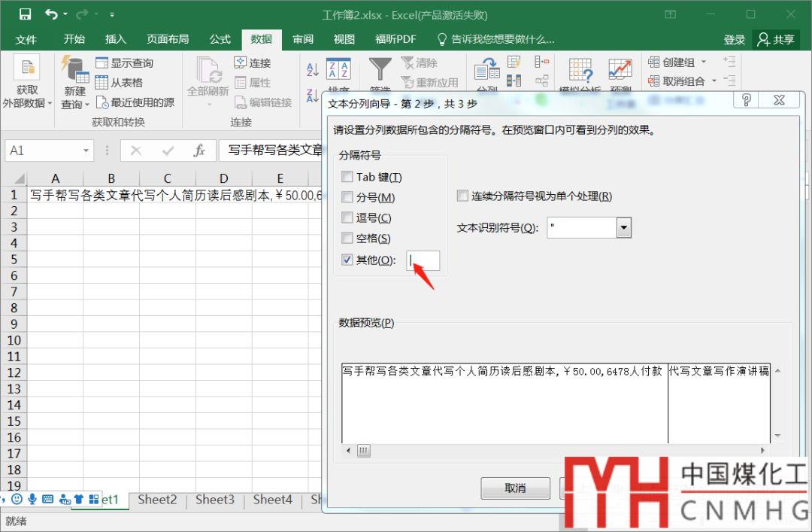The width and height of the screenshot is (812, 532).
Task: Click the Remove Duplicates icon
Action: coord(514,81)
